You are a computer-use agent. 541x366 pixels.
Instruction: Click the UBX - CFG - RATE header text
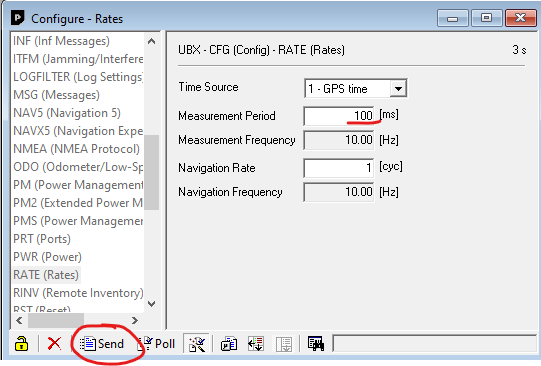[x=261, y=50]
